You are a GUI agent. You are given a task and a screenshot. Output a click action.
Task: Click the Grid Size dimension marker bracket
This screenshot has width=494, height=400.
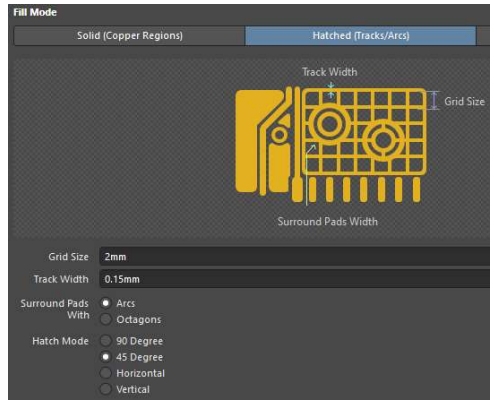tap(434, 100)
